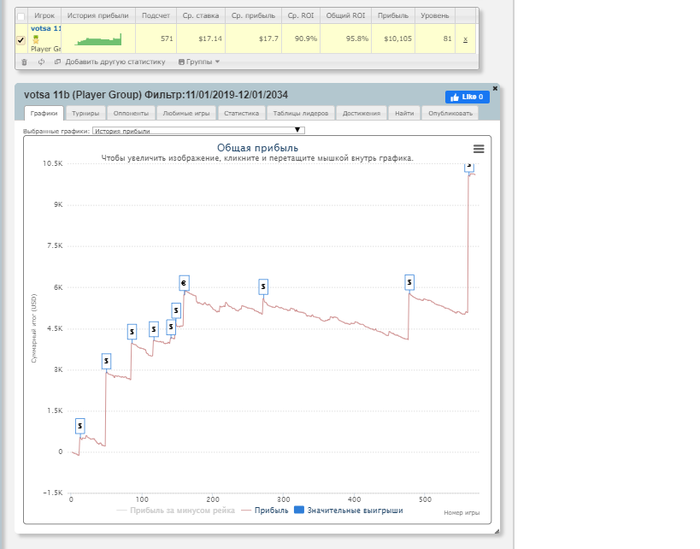Uncheck the votsa 11 row checkbox
Screen dimensions: 700x549
[21, 40]
